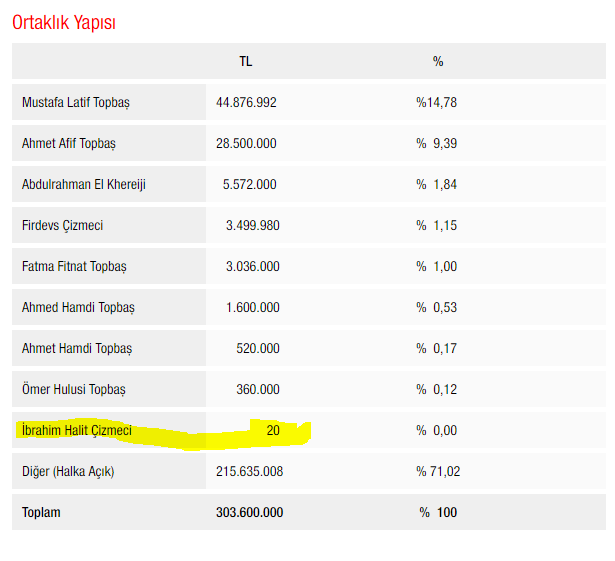The width and height of the screenshot is (615, 561).
Task: Click the name Abdulrahman El Khereiji
Action: pos(84,184)
